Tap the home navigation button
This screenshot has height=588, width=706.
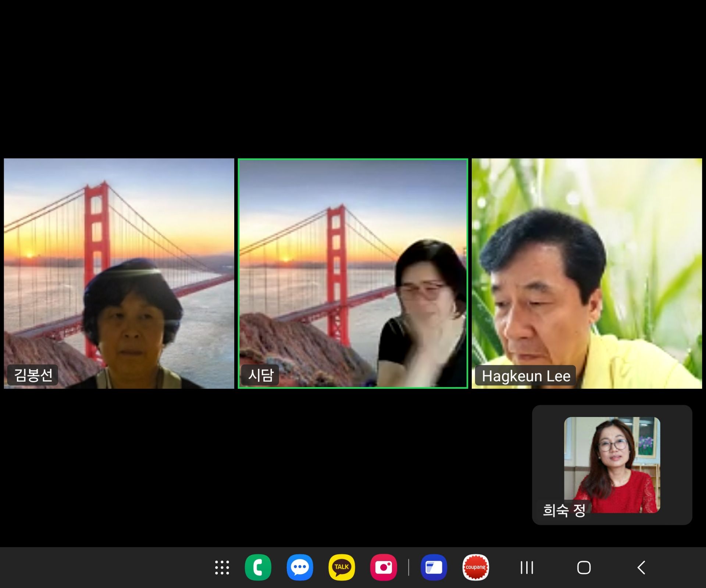(x=584, y=567)
